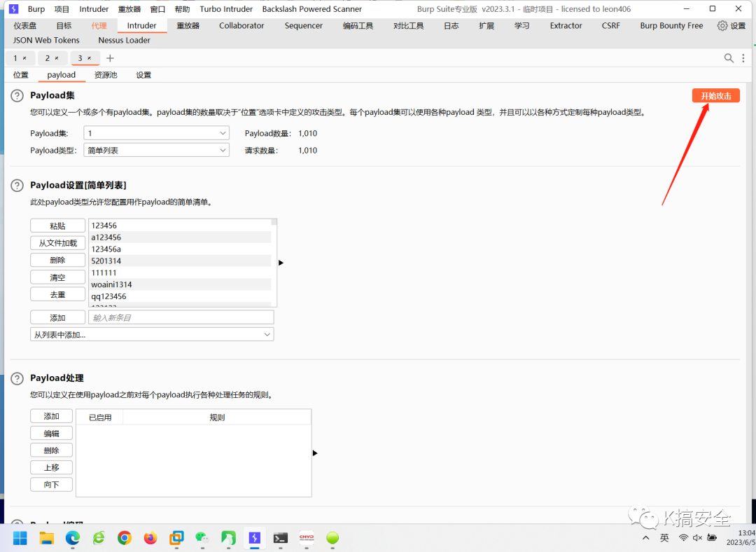Open help for the Payload集 section

coord(17,95)
